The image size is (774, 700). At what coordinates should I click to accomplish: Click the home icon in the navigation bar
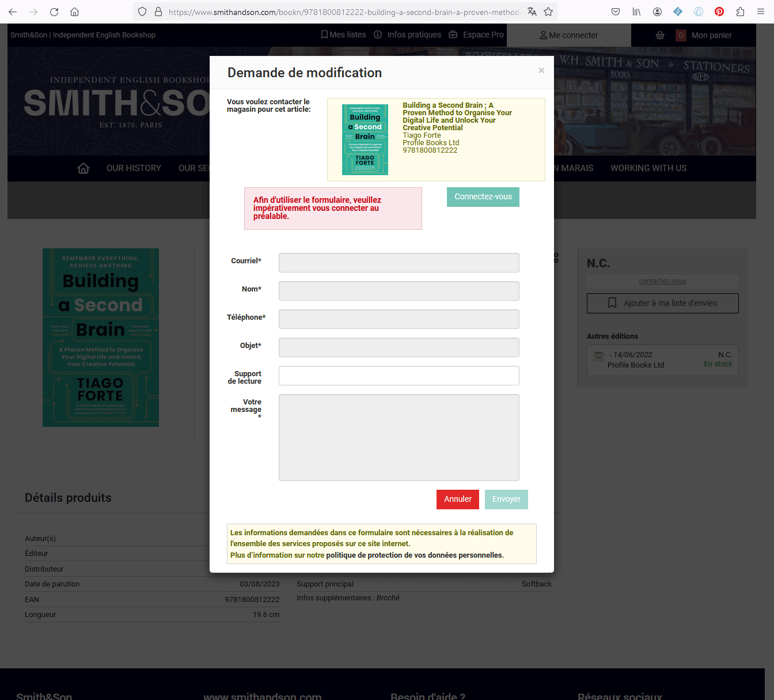pos(83,168)
